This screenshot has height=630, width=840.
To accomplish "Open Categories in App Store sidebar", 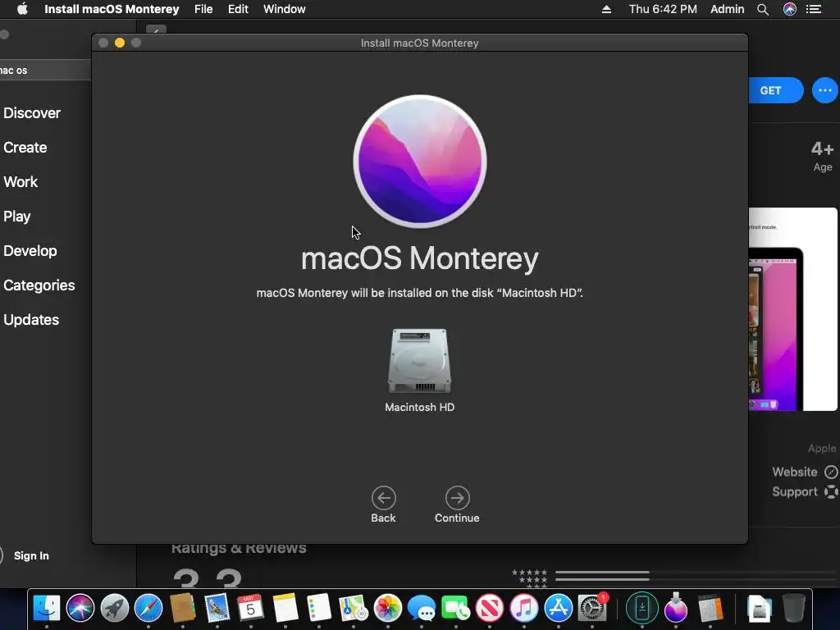I will [39, 285].
